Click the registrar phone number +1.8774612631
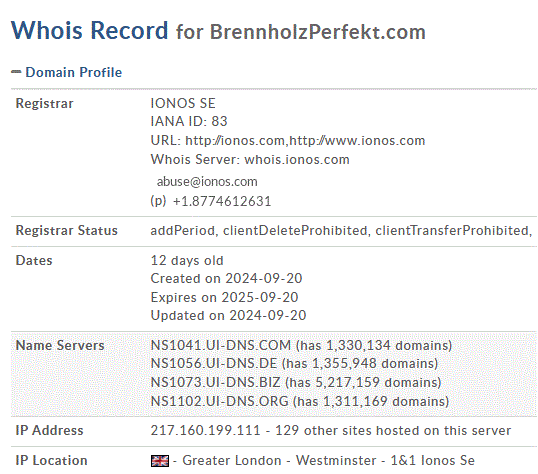The height and width of the screenshot is (474, 538). tap(222, 201)
